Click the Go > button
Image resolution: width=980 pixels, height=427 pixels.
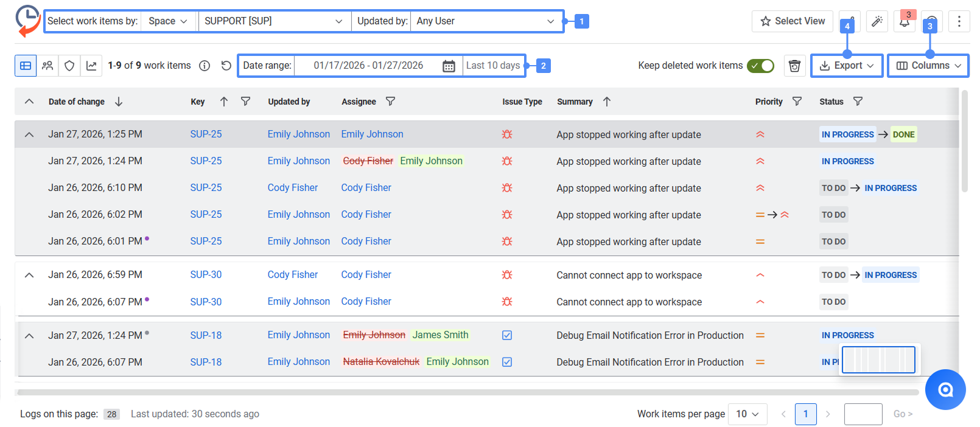(x=903, y=414)
